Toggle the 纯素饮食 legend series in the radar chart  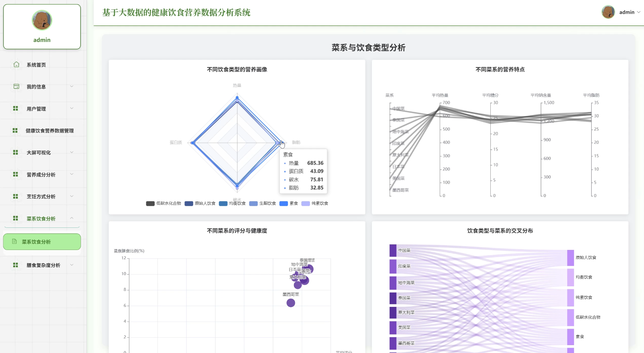315,203
